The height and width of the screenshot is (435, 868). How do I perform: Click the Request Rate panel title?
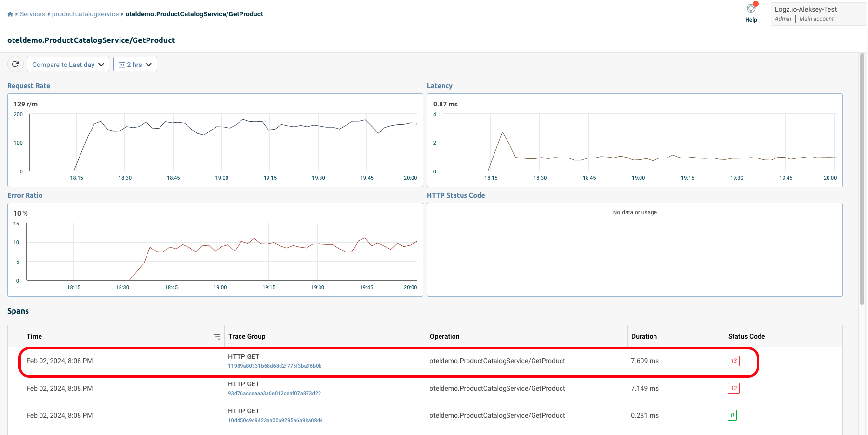point(28,86)
